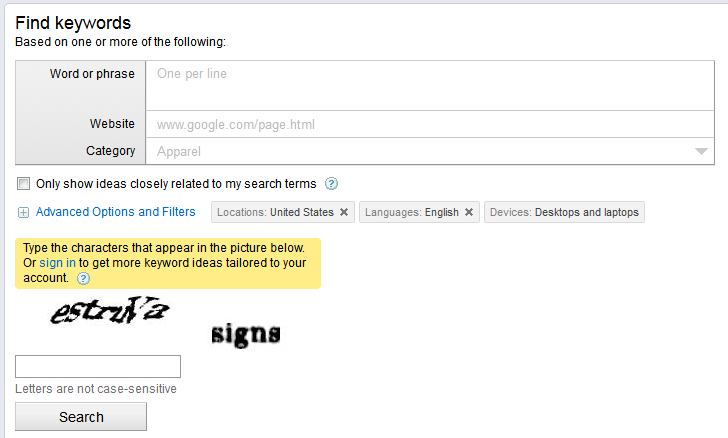Open the Advanced Options and Filters link

[116, 212]
